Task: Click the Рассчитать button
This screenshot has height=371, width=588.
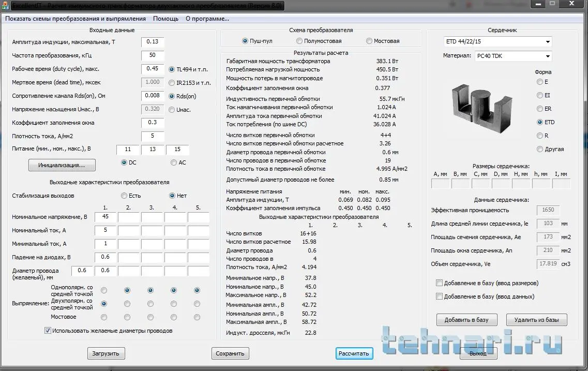Action: pyautogui.click(x=354, y=353)
